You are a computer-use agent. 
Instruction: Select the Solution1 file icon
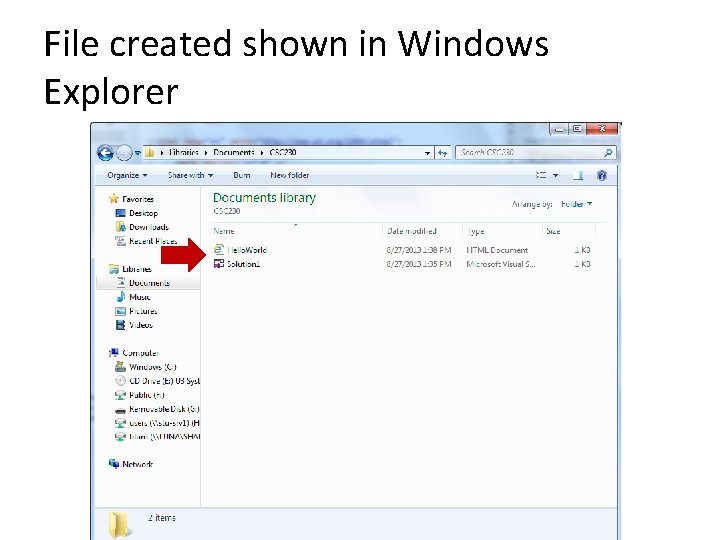219,264
